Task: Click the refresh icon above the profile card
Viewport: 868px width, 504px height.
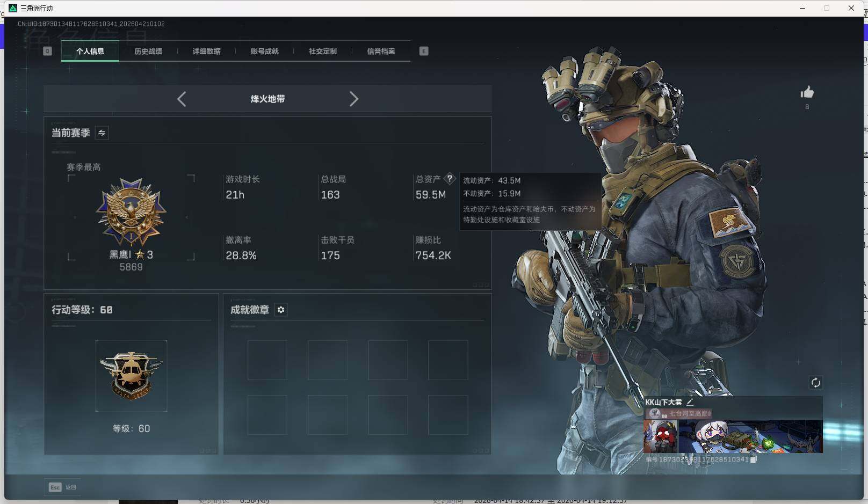Action: [815, 382]
